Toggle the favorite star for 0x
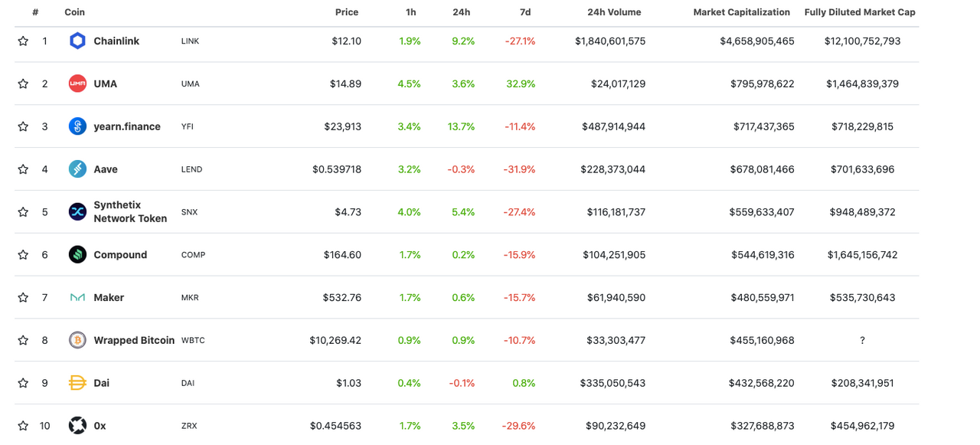This screenshot has height=445, width=980. (23, 426)
